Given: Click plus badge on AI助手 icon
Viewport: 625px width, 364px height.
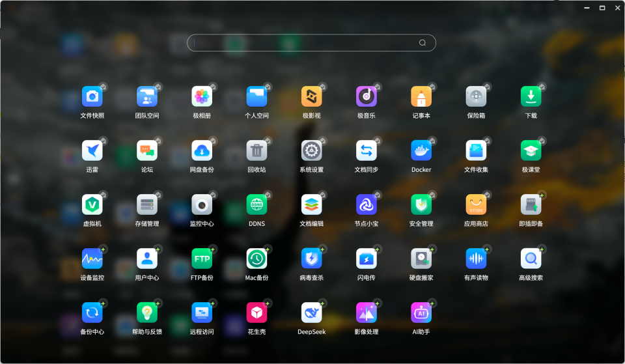Looking at the screenshot, I should point(432,303).
